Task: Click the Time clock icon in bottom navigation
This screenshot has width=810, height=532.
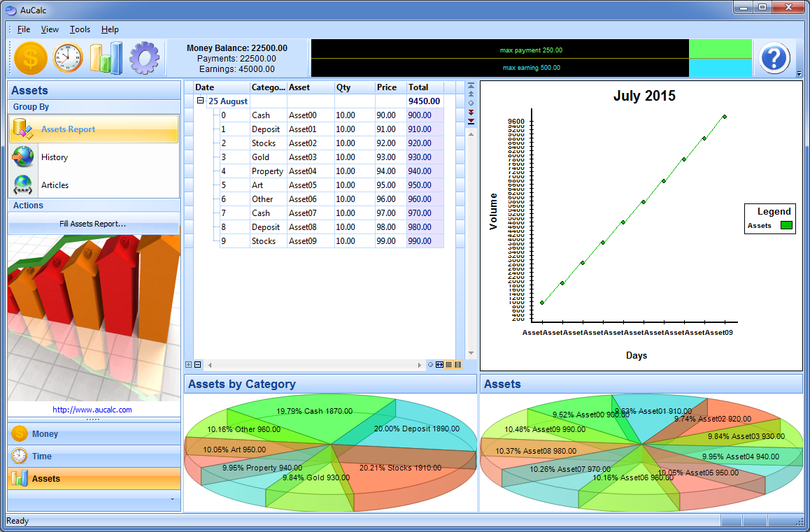Action: (19, 456)
